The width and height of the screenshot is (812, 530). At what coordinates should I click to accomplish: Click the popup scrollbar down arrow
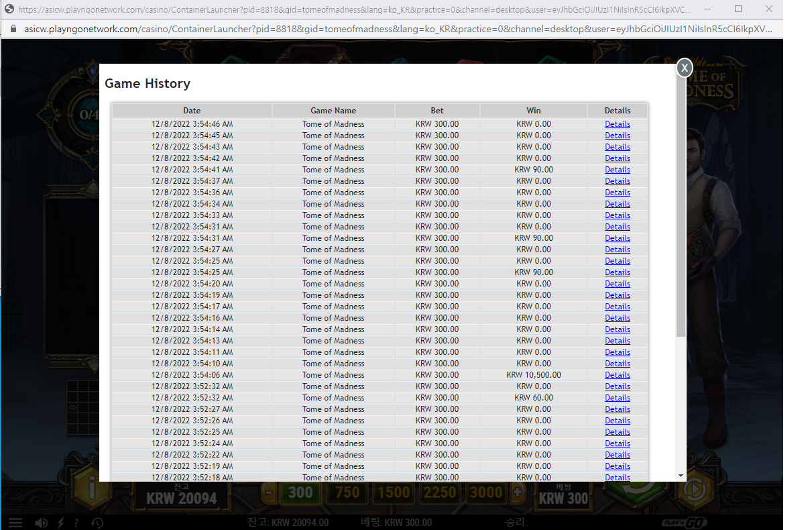click(x=681, y=476)
